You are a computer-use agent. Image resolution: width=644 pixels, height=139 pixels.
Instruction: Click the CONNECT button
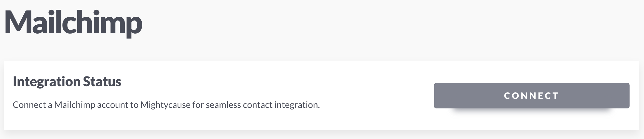pos(531,96)
